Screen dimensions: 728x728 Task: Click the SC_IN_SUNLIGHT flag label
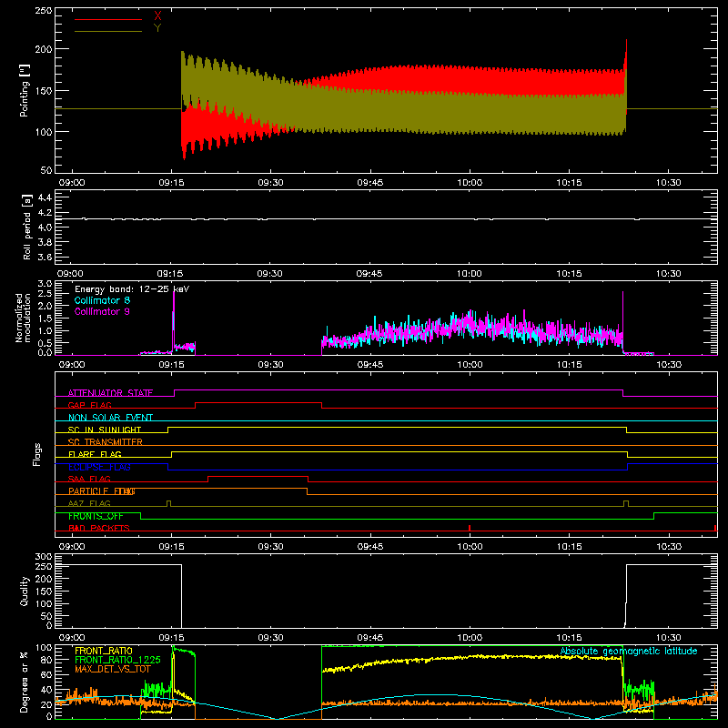point(105,430)
